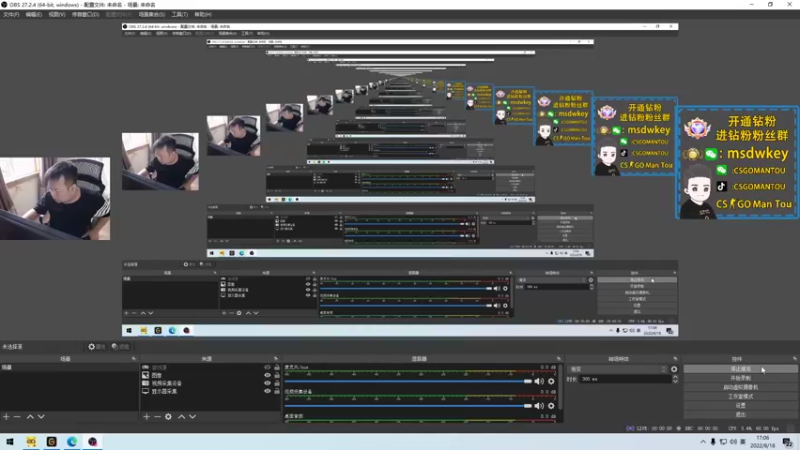Open Microsoft Edge from the taskbar
The width and height of the screenshot is (800, 450).
pos(72,441)
